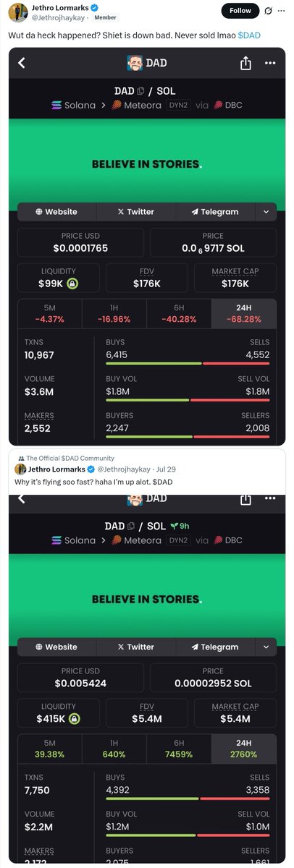Screen dimensions: 294x868
Task: Select the 24H tab showing -68.28%
Action: [x=244, y=313]
